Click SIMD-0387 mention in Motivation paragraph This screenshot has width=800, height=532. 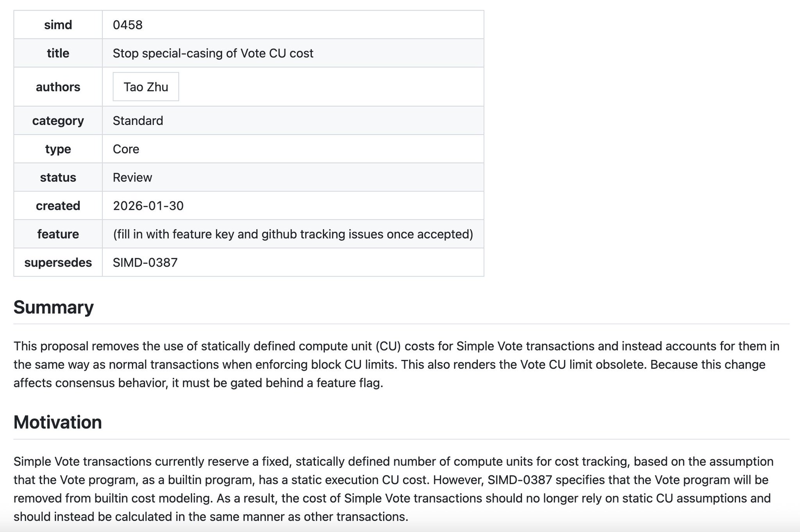pyautogui.click(x=520, y=480)
